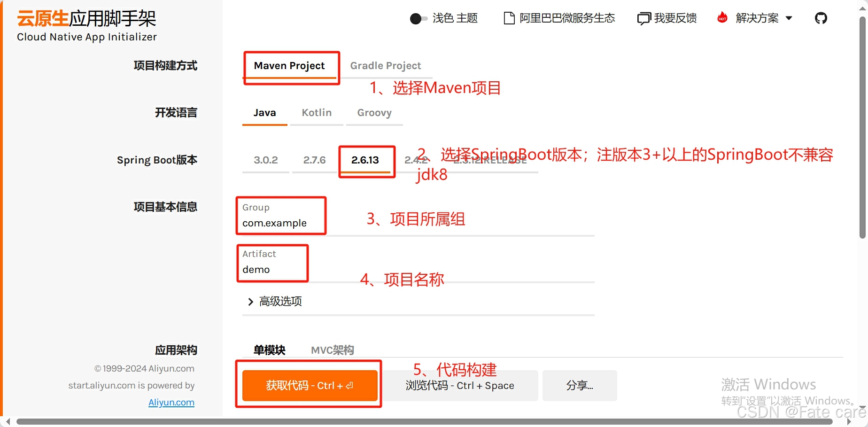Select Spring Boot version 3.0.2

(266, 160)
